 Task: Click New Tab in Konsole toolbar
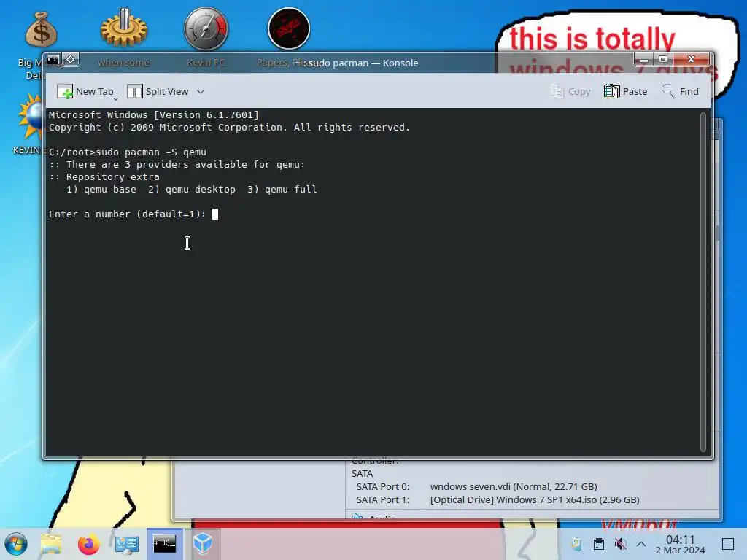[85, 91]
